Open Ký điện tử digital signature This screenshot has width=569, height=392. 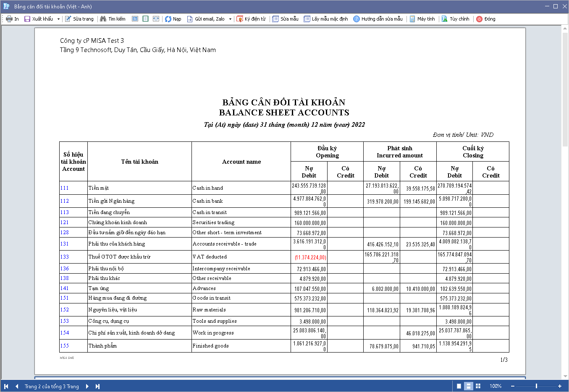[x=240, y=19]
